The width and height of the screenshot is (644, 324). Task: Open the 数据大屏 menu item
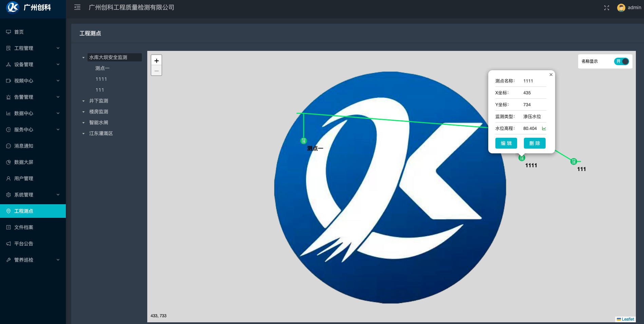pyautogui.click(x=24, y=162)
